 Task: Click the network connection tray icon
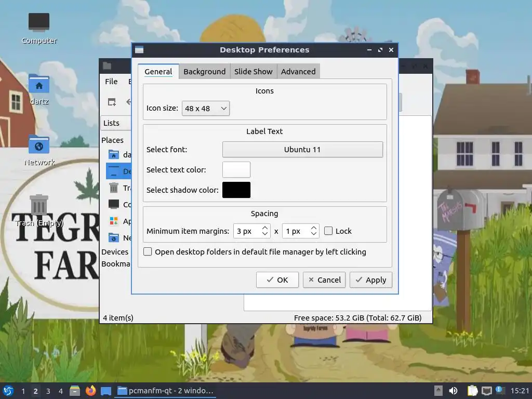pos(486,391)
